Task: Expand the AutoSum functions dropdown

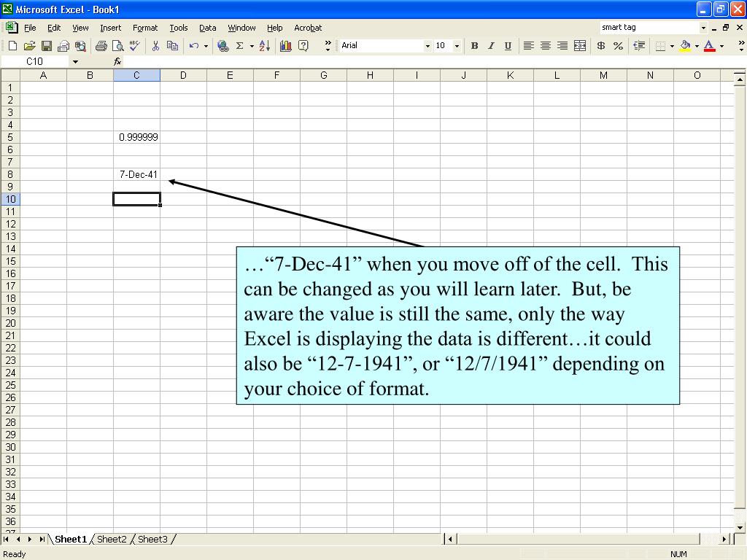Action: pyautogui.click(x=252, y=46)
